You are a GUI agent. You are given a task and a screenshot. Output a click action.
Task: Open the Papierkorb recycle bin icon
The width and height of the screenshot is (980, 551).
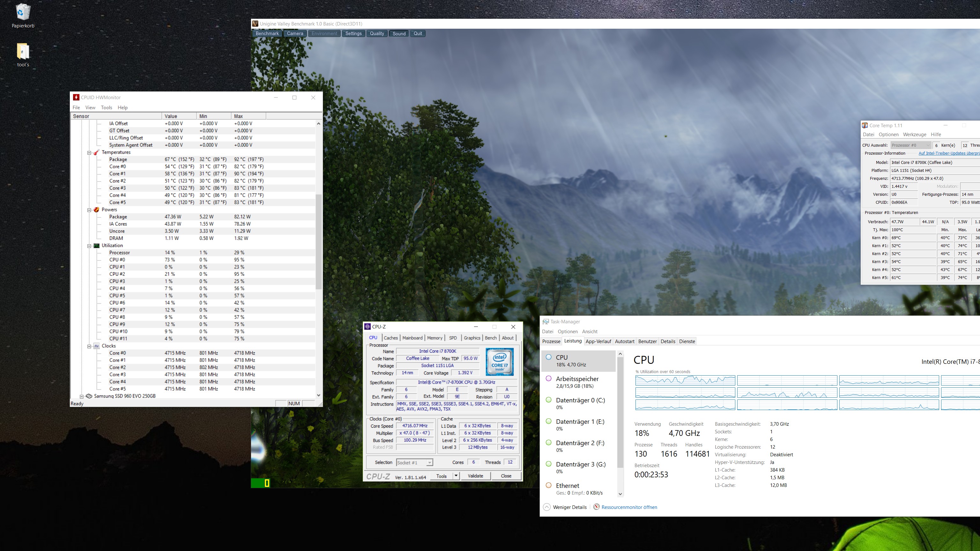pos(23,12)
